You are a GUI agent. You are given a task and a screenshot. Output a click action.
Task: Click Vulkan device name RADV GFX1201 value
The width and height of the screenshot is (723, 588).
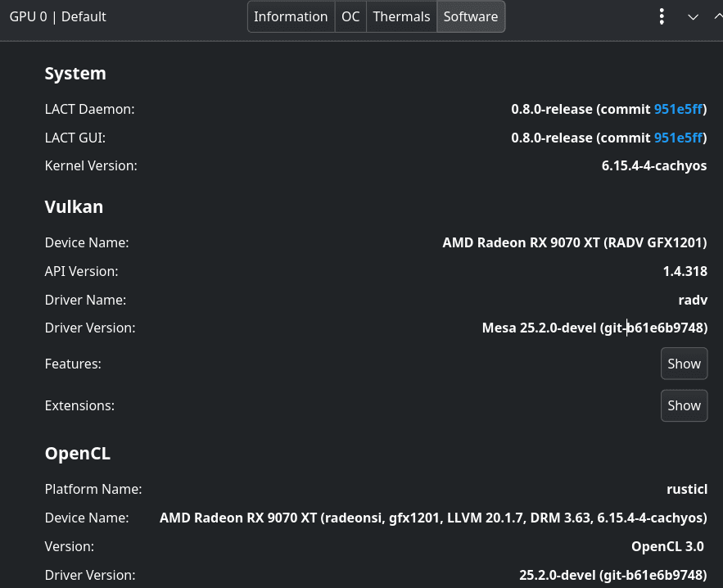[x=575, y=242]
